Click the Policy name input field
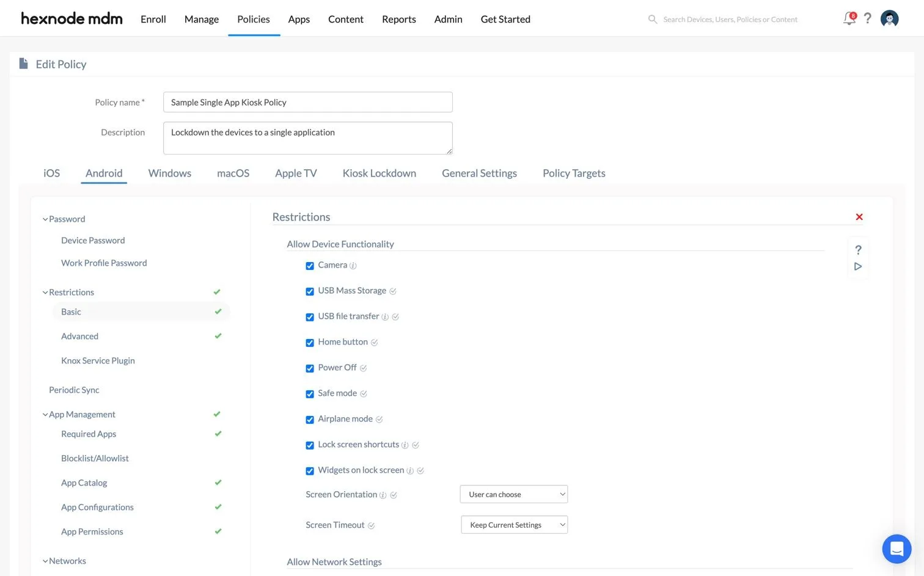924x576 pixels. [308, 102]
